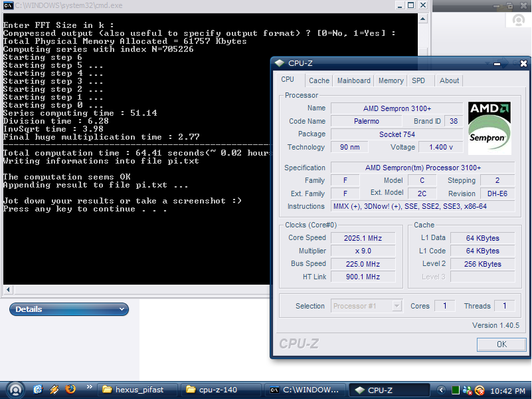Open the About tab in CPU-Z
This screenshot has height=399, width=532.
click(449, 81)
